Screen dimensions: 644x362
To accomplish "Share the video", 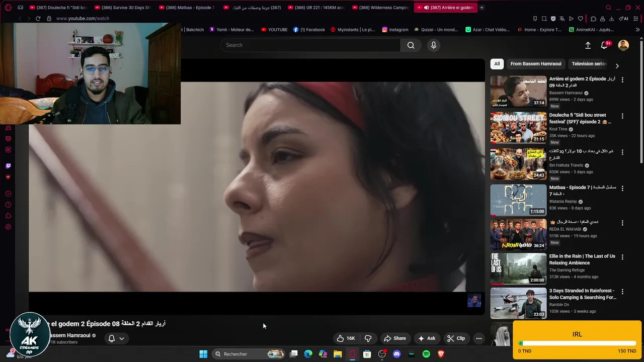I will (x=394, y=338).
